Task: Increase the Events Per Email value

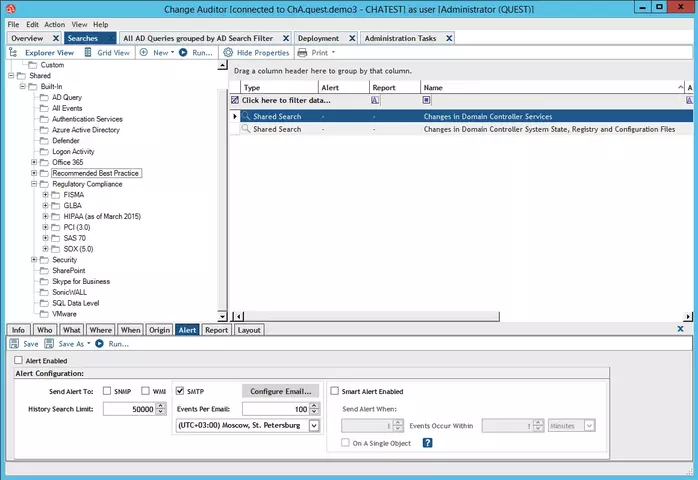Action: click(314, 405)
